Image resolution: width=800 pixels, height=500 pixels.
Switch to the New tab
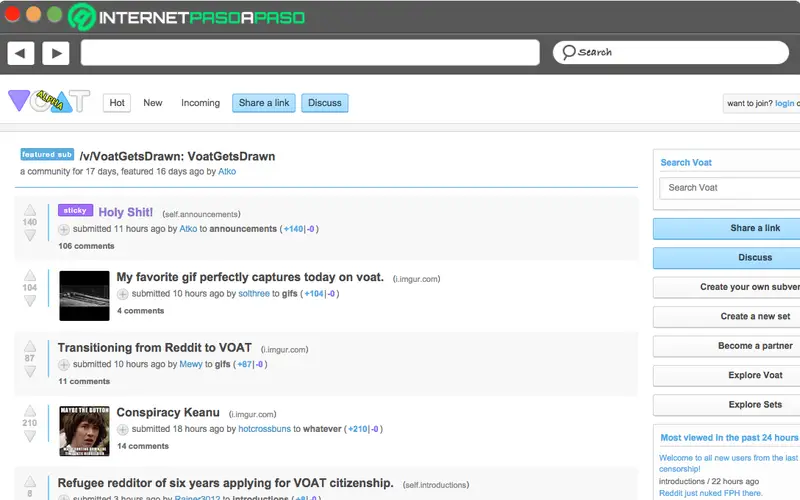[153, 103]
